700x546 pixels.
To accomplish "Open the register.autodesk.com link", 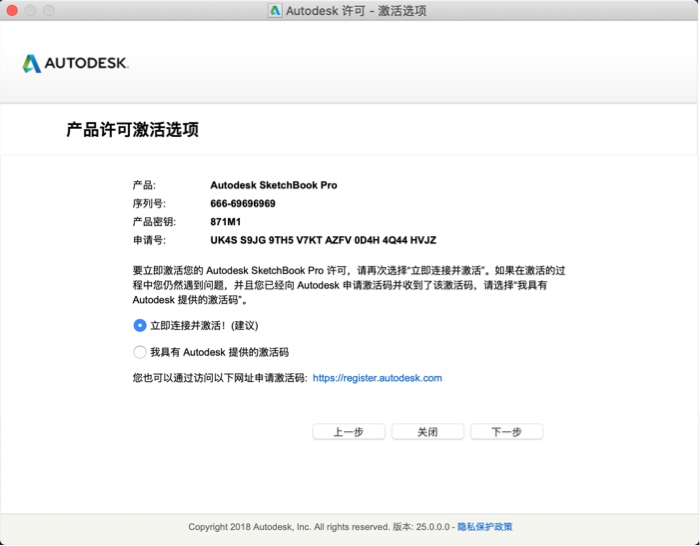I will click(377, 378).
